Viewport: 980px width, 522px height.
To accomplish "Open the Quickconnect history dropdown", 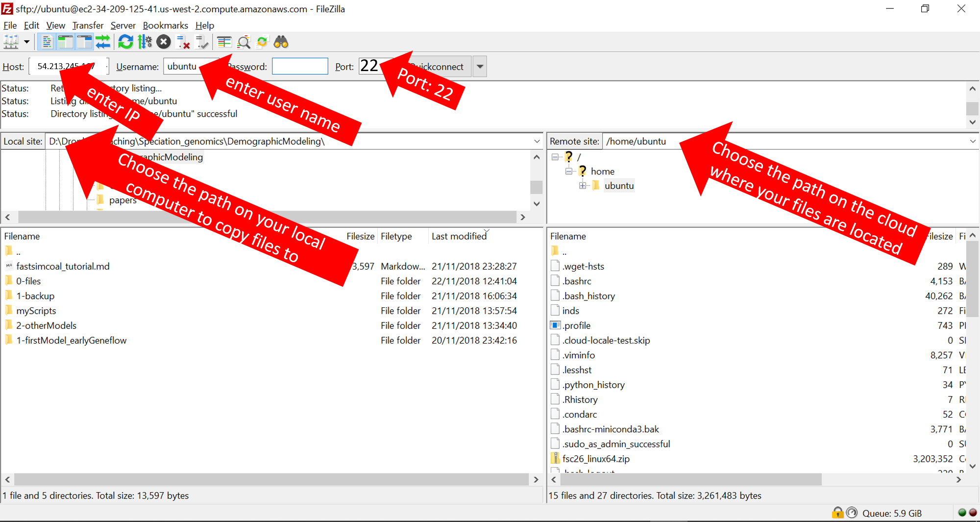I will pos(480,66).
